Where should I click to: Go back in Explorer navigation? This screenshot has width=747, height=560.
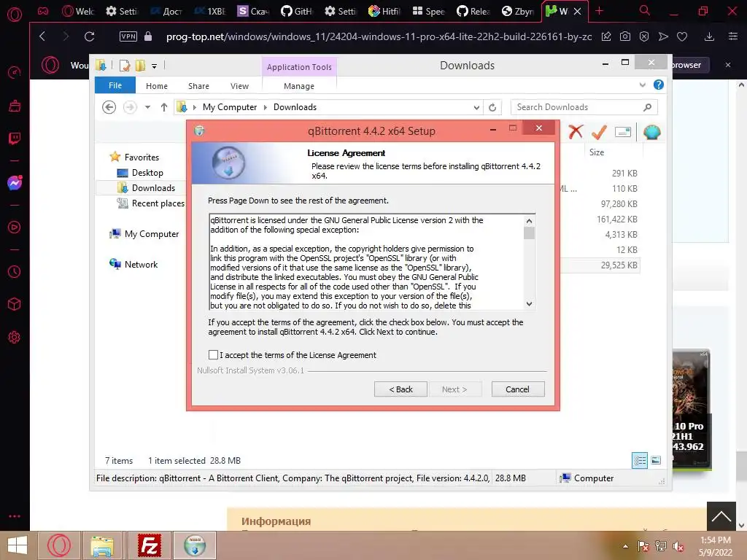pyautogui.click(x=109, y=107)
